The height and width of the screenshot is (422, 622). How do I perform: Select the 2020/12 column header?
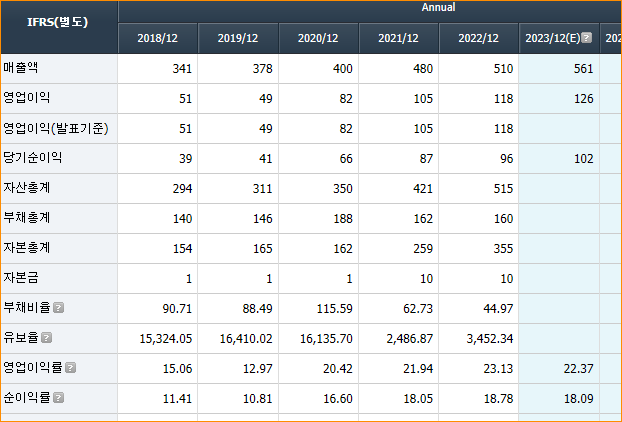coord(318,38)
